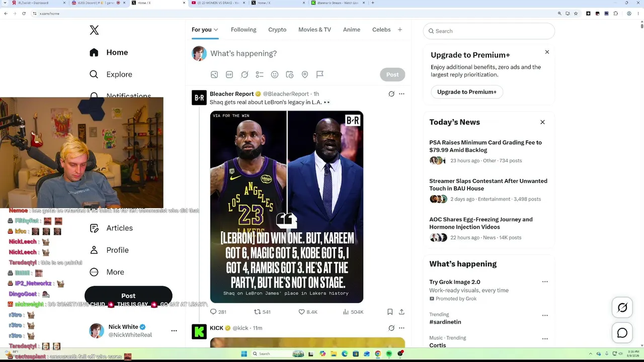The height and width of the screenshot is (362, 644).
Task: Open options for #sardinetin trend
Action: pos(545,315)
